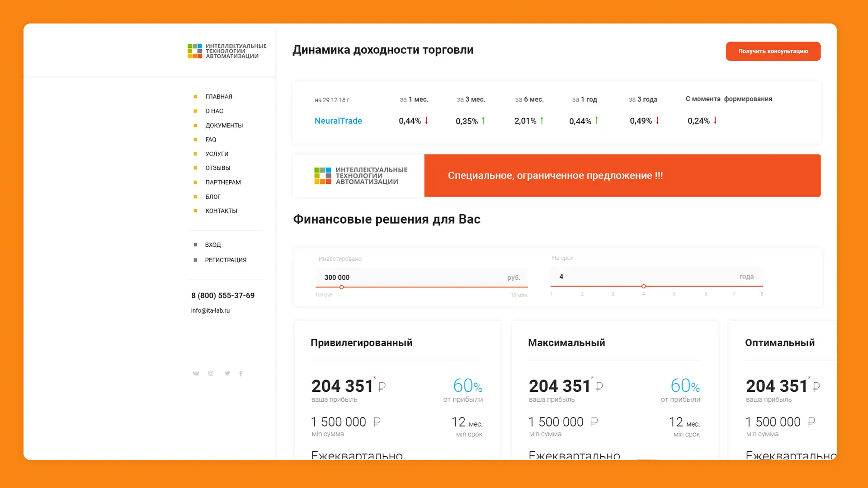
Task: Click the red down arrow beside 0,44% за 1 мес
Action: click(x=425, y=121)
